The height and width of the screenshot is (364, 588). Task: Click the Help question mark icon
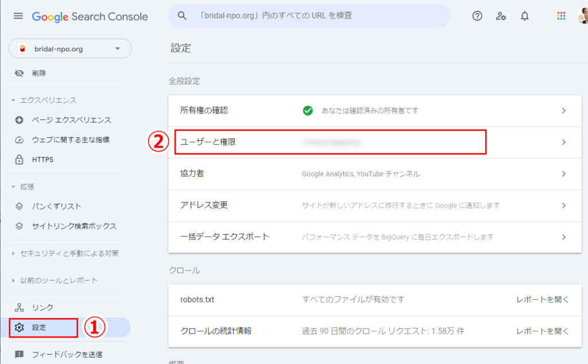tap(477, 16)
